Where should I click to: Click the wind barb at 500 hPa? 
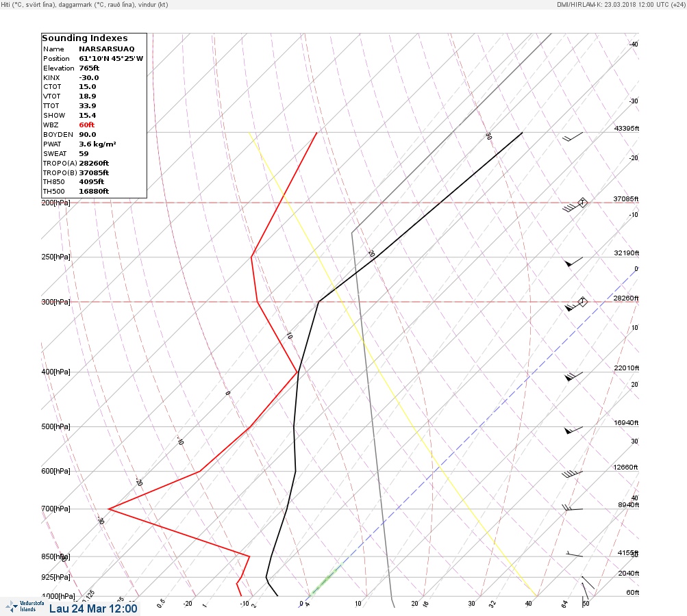573,431
